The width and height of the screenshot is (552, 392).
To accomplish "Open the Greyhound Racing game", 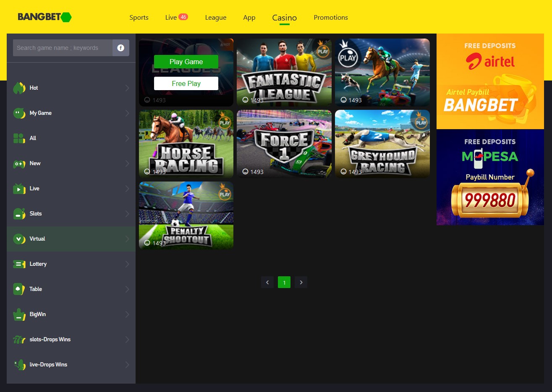I will pyautogui.click(x=382, y=144).
